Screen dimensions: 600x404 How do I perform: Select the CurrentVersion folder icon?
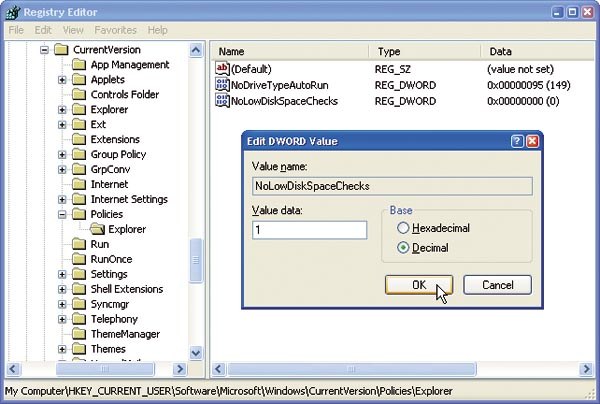pyautogui.click(x=61, y=50)
